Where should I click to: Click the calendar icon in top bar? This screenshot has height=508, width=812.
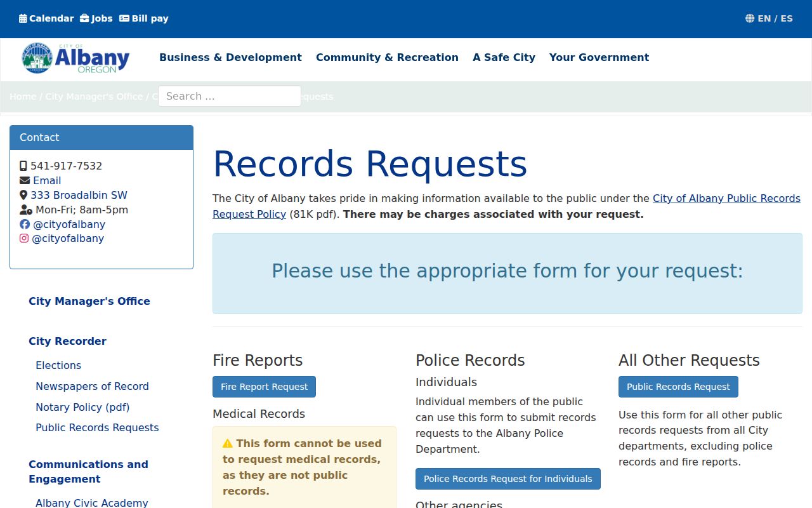23,18
